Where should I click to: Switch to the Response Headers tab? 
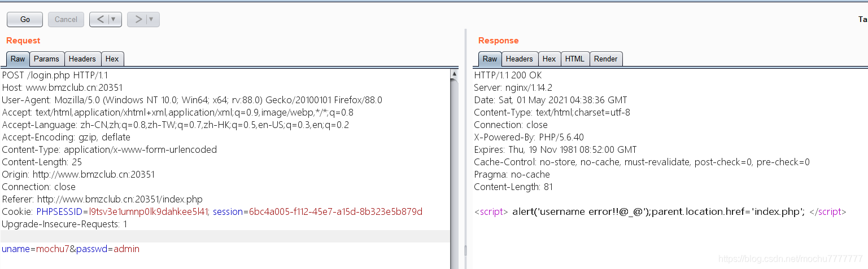[520, 59]
